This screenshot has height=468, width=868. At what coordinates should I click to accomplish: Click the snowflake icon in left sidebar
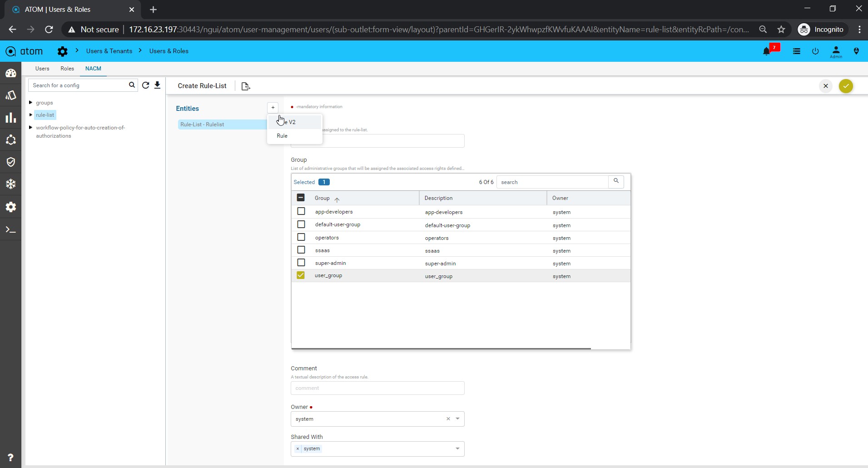point(11,184)
